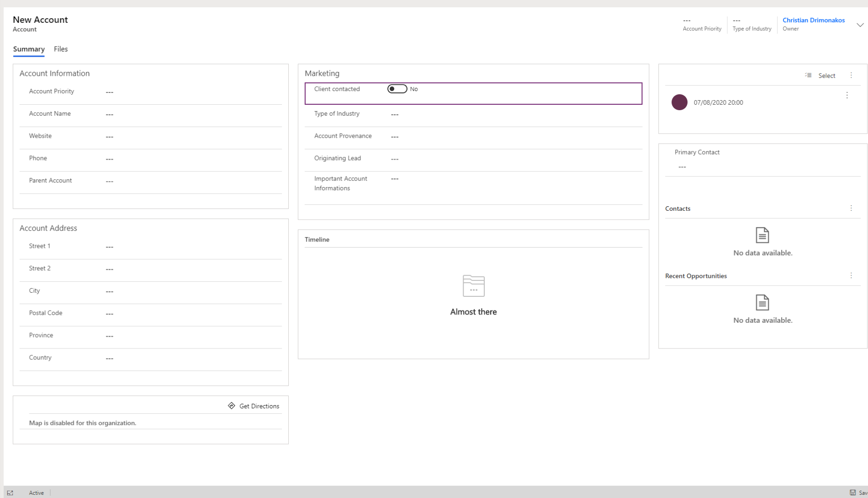Click the header Account Priority value
868x498 pixels.
(687, 21)
